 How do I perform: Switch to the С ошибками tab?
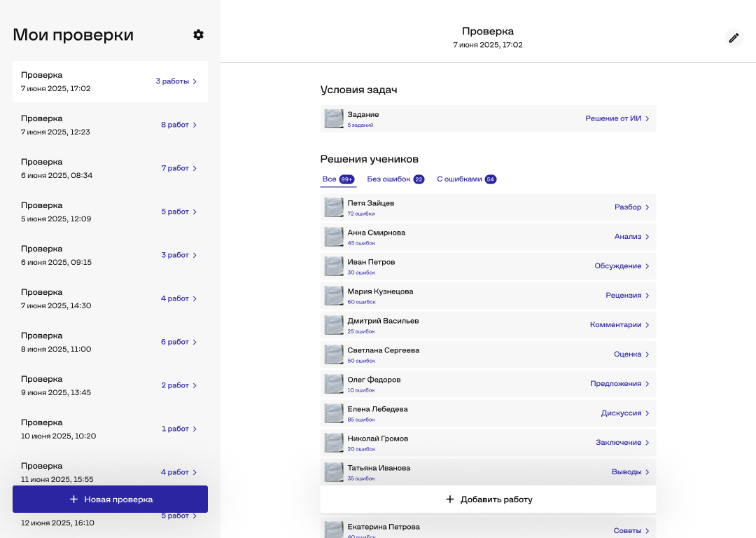pyautogui.click(x=465, y=179)
